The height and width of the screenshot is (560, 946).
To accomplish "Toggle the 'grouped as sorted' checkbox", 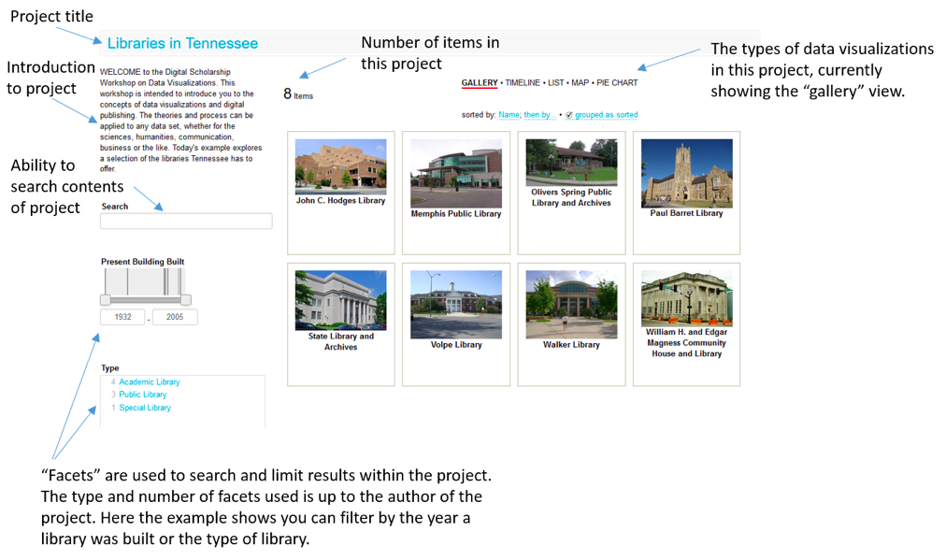I will [x=569, y=116].
